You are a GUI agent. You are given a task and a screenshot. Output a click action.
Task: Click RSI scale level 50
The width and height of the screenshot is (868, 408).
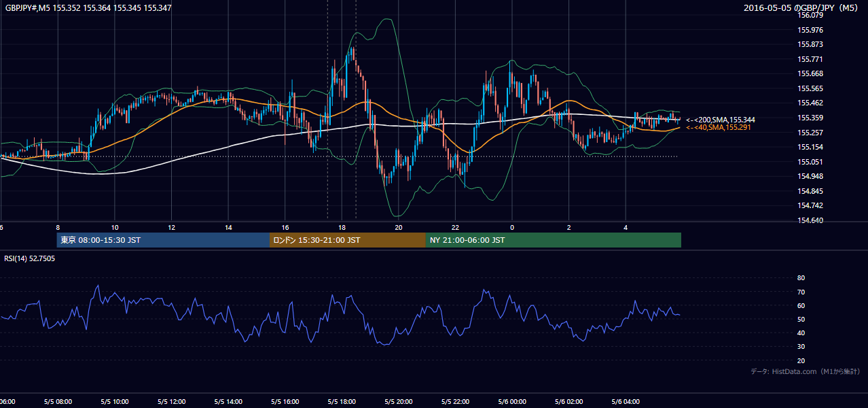[801, 319]
